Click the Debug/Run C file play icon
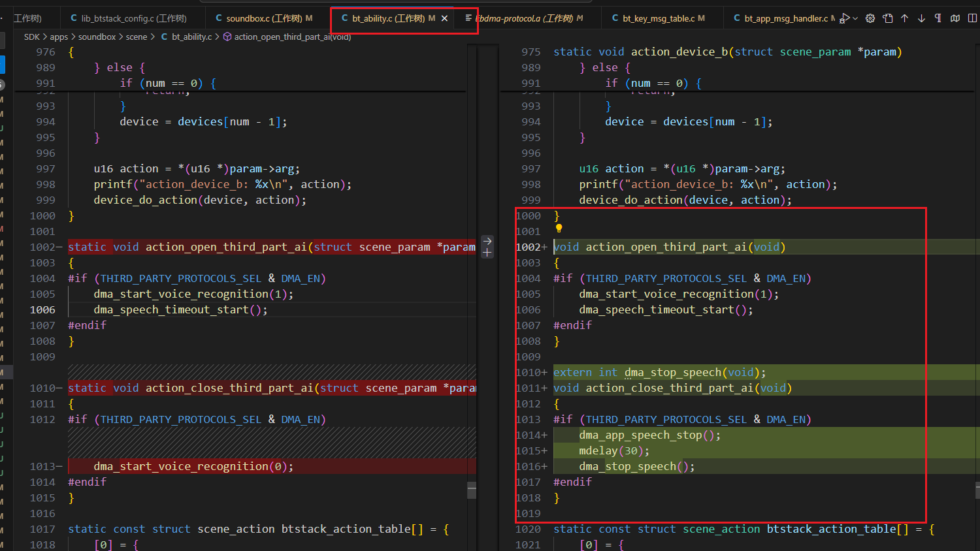The width and height of the screenshot is (980, 551). (845, 18)
